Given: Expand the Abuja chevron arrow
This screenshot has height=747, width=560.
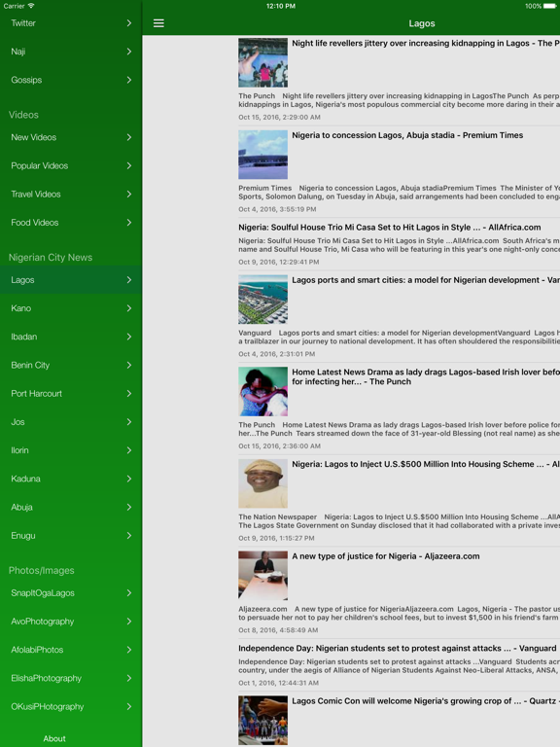Looking at the screenshot, I should point(129,508).
